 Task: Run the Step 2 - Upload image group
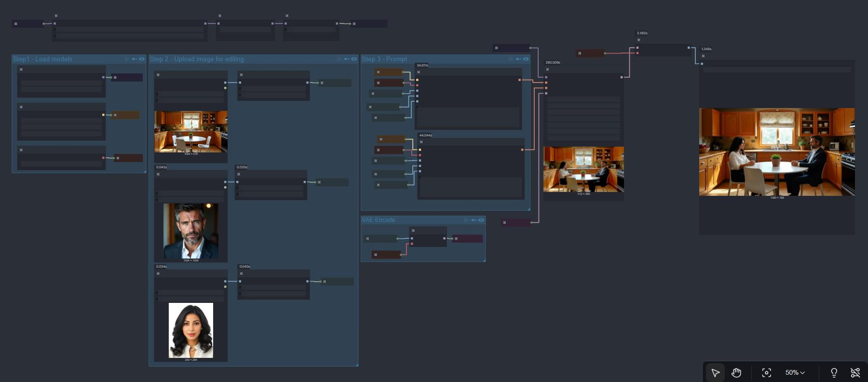pos(339,59)
